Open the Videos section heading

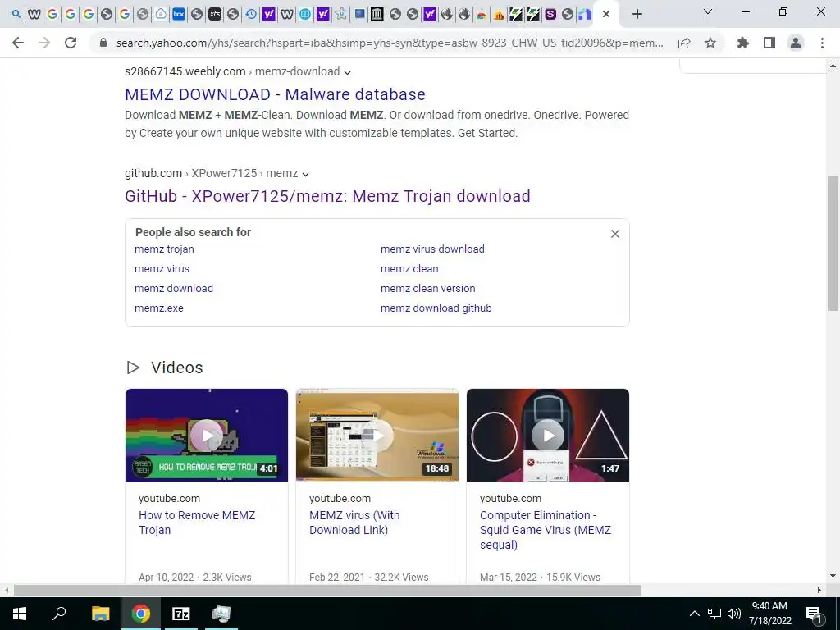click(x=177, y=367)
